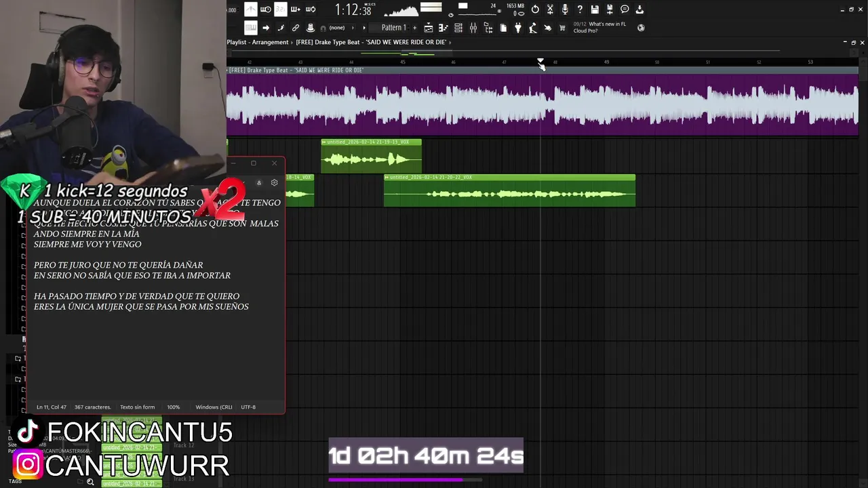Click the one-click audio recording microphone
868x488 pixels.
(x=565, y=9)
